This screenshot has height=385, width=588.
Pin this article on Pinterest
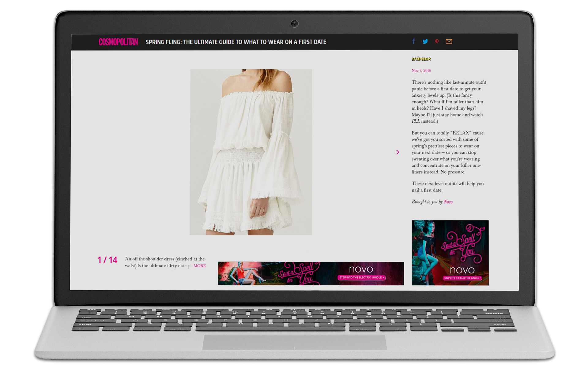click(x=437, y=41)
